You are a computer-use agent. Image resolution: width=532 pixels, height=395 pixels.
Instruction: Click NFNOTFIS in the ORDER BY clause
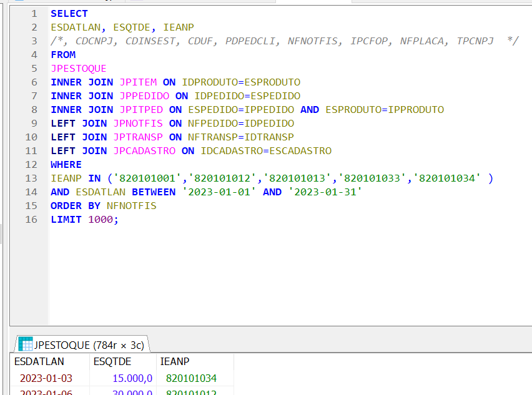(131, 206)
